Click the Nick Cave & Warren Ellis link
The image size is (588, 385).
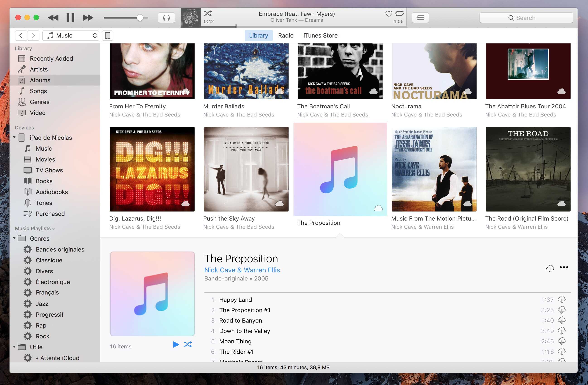(x=242, y=270)
